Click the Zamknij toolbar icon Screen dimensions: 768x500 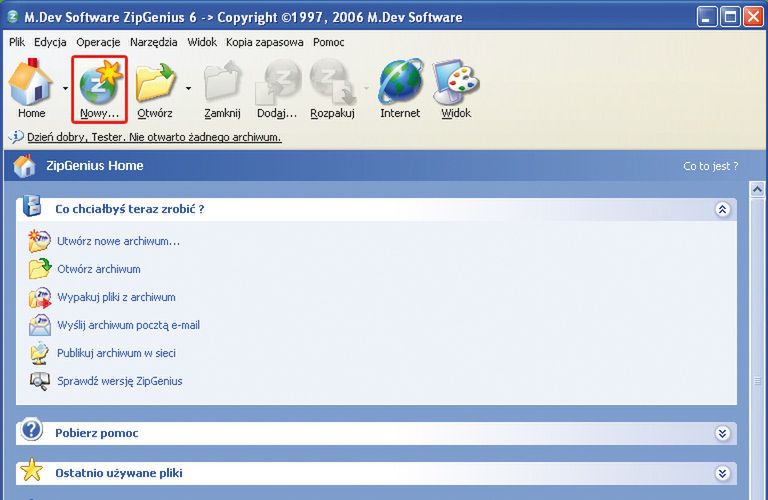pyautogui.click(x=222, y=82)
